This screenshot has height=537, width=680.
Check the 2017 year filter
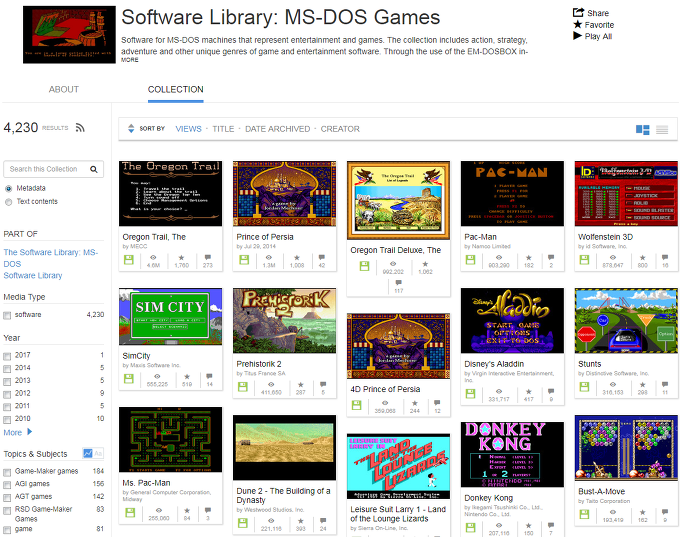tap(7, 356)
